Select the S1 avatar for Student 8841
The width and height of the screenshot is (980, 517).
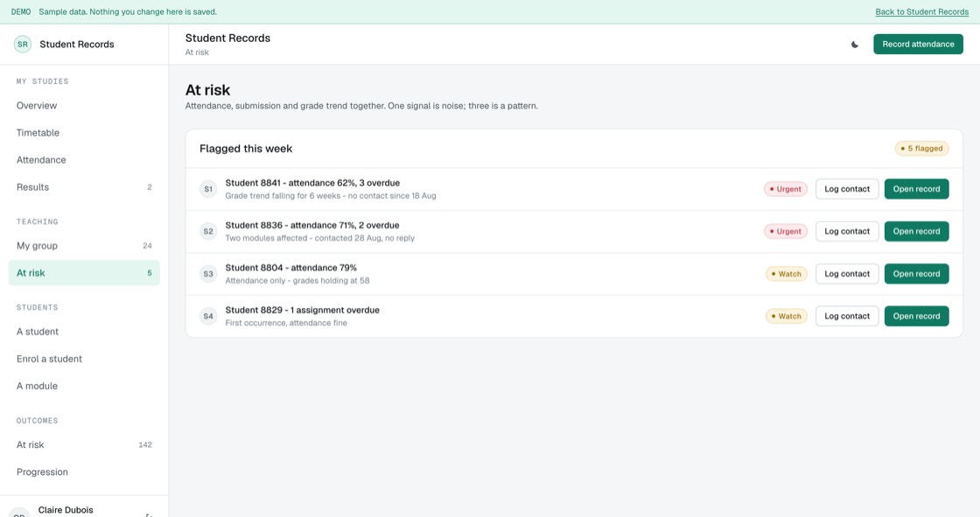point(208,189)
